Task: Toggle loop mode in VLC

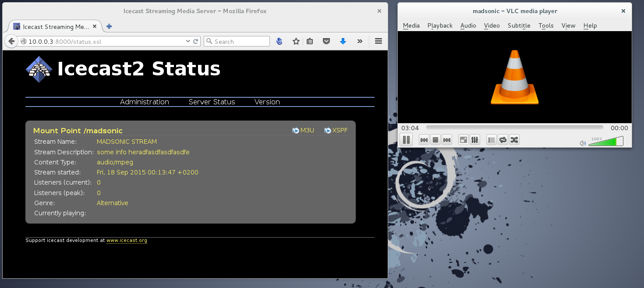Action: [503, 140]
